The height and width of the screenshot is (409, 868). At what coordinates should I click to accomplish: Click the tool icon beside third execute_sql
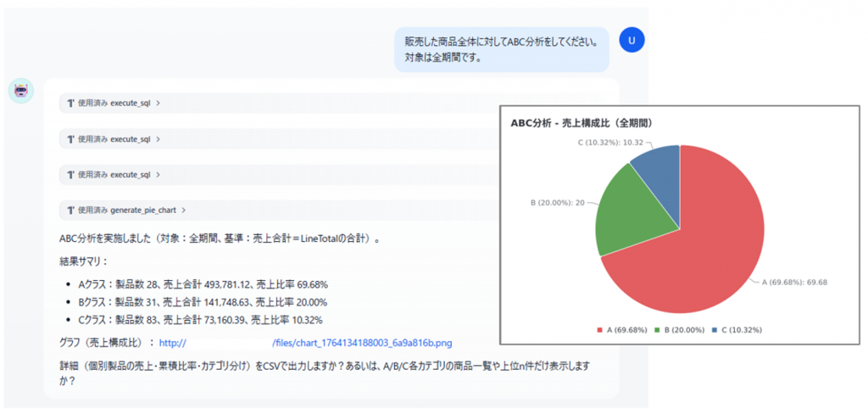[70, 175]
